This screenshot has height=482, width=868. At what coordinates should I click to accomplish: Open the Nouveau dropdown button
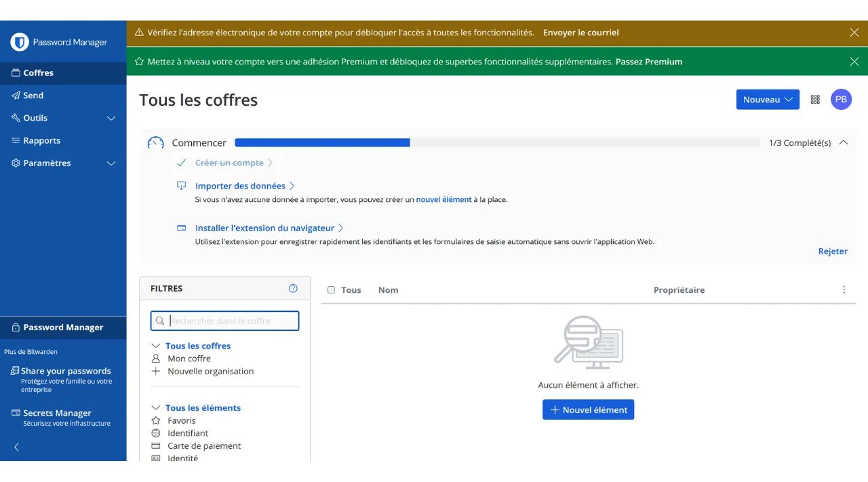768,100
